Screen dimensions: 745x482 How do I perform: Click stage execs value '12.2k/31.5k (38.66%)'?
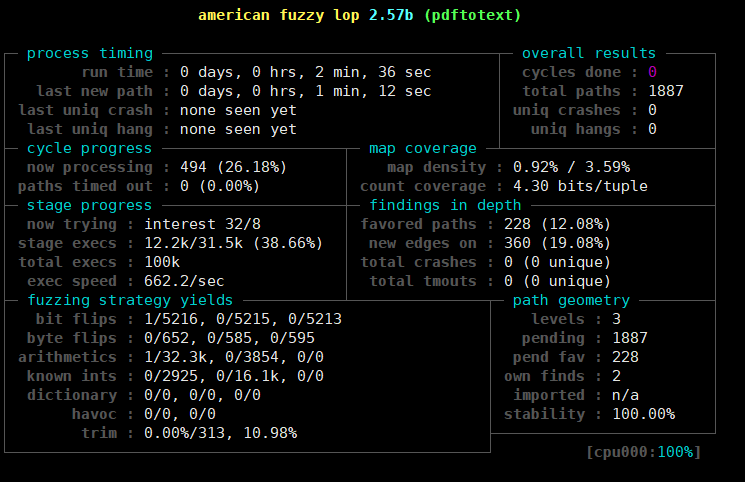233,243
